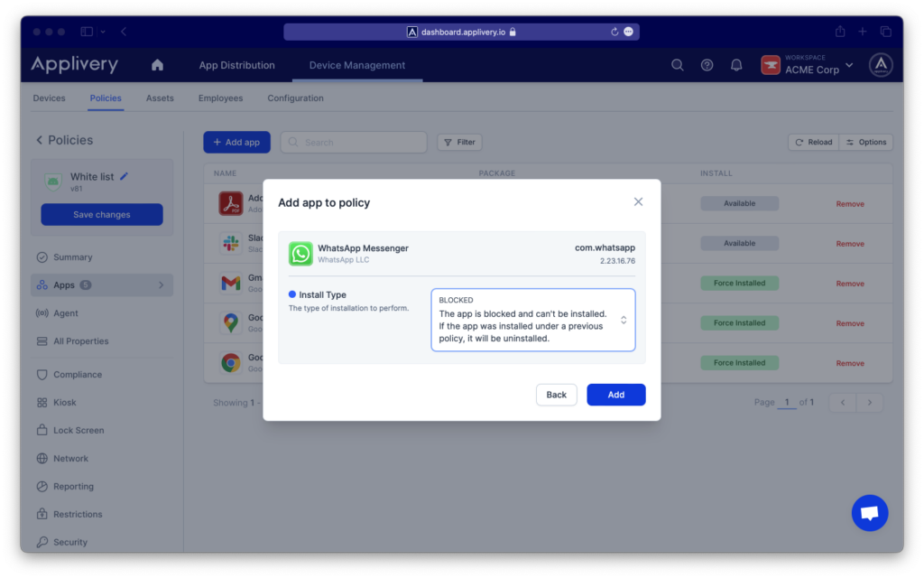Click the Add app button
924x578 pixels.
237,142
